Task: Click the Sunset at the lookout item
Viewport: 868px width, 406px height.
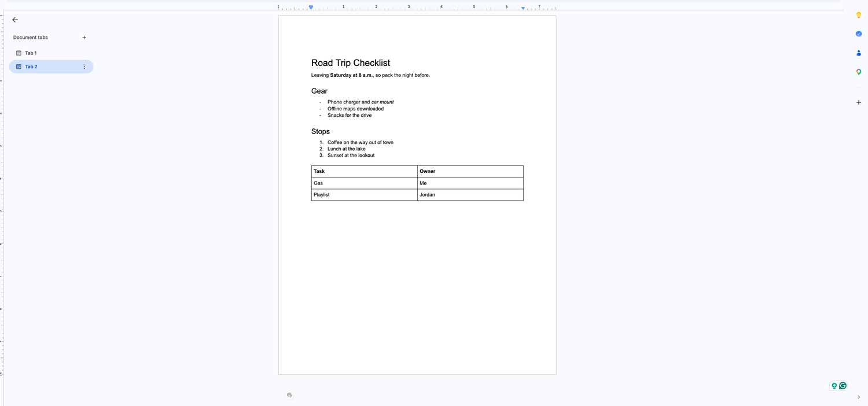Action: click(x=351, y=156)
